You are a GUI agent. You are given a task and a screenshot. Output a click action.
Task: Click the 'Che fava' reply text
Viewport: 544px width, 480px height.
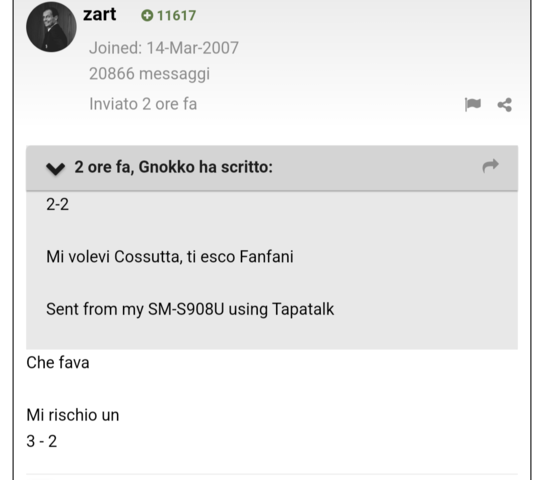click(x=58, y=363)
